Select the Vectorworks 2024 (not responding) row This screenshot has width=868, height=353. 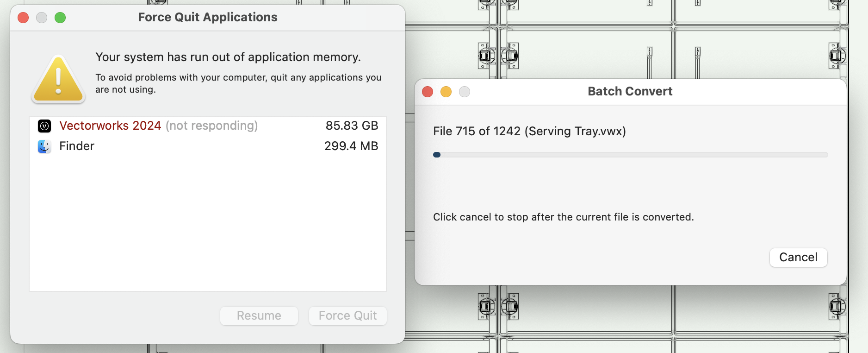(x=158, y=126)
